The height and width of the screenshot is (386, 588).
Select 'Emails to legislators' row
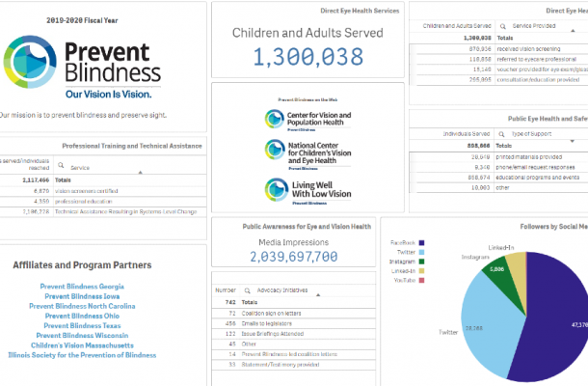pos(294,323)
